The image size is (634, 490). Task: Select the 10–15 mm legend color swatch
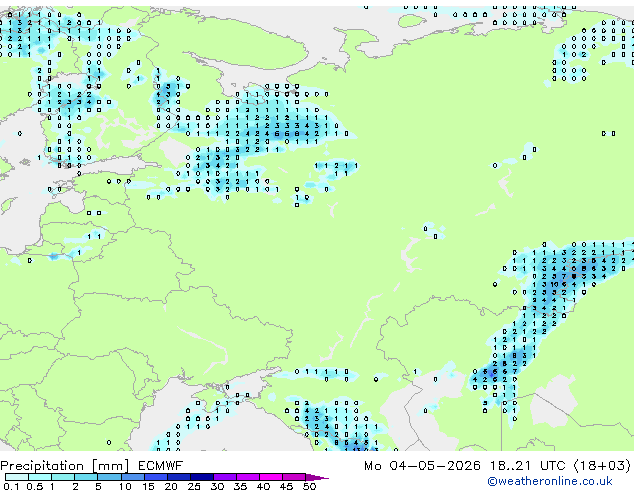point(133,477)
